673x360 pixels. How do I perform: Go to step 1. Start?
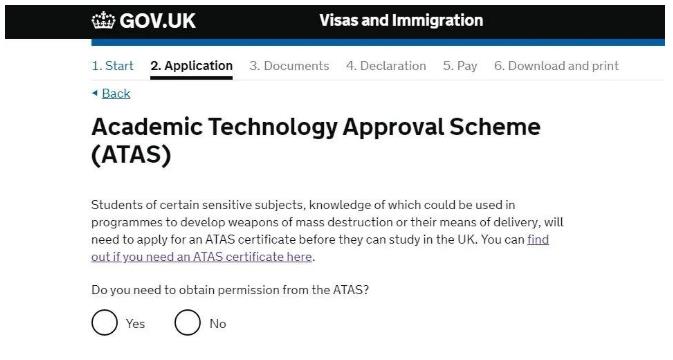pyautogui.click(x=112, y=66)
